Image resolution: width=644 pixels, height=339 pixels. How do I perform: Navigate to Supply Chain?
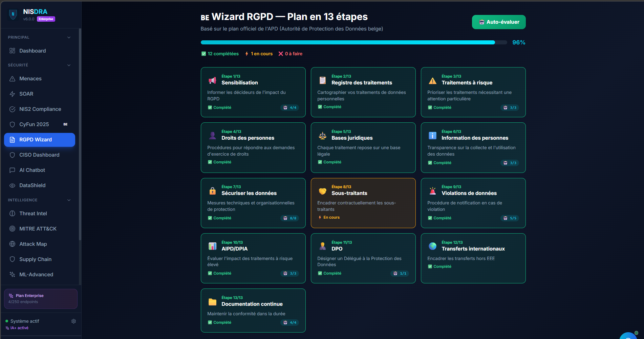[40, 259]
